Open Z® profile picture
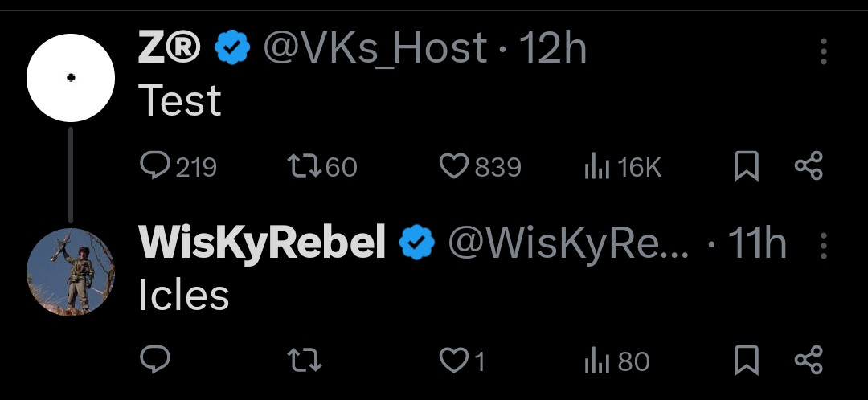 71,78
